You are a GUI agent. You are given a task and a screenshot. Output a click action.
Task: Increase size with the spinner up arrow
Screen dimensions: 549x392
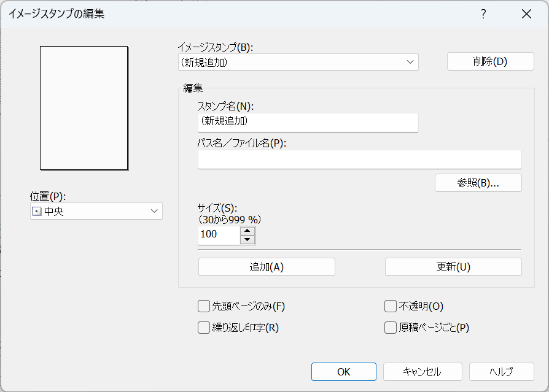pos(247,231)
